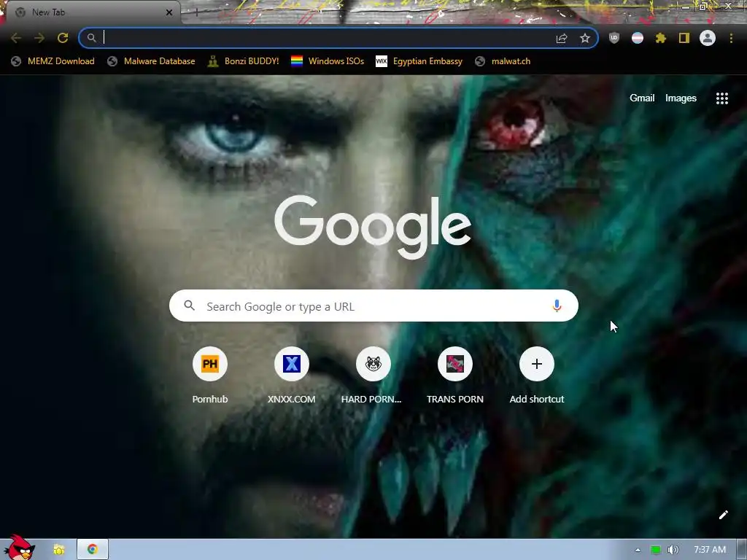Click the Add shortcut plus button
Screen dimensions: 747x560
pos(536,364)
